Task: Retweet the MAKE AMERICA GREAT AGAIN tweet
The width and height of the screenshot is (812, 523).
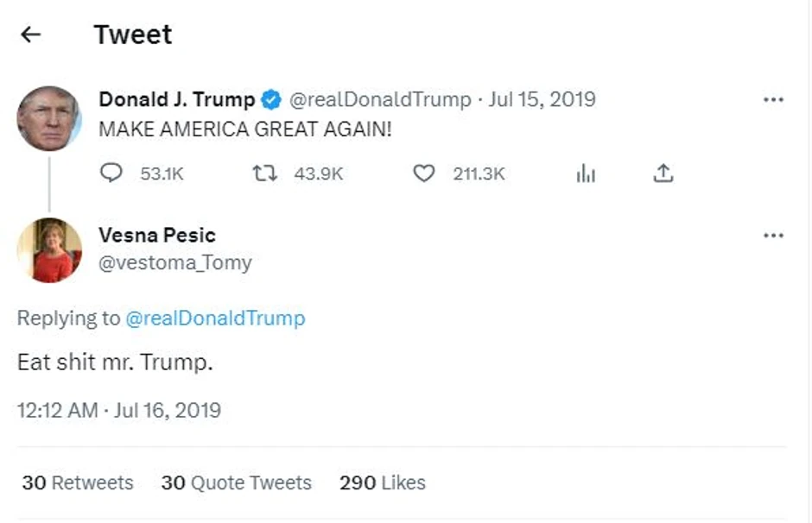Action: pos(265,173)
